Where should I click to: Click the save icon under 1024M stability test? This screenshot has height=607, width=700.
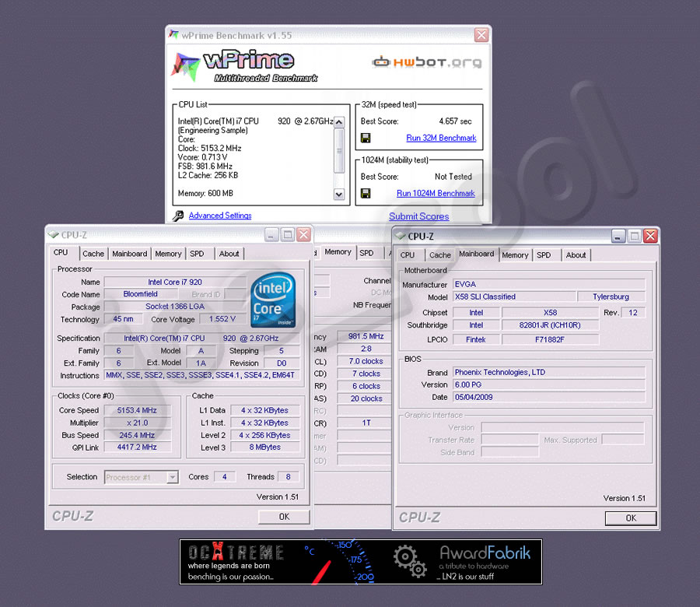point(366,194)
